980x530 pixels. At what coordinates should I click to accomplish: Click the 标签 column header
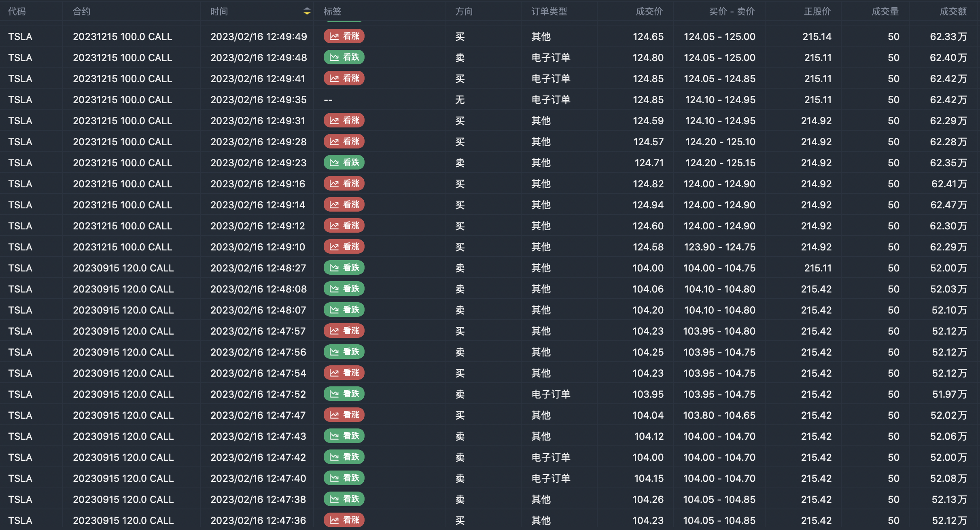(x=333, y=11)
